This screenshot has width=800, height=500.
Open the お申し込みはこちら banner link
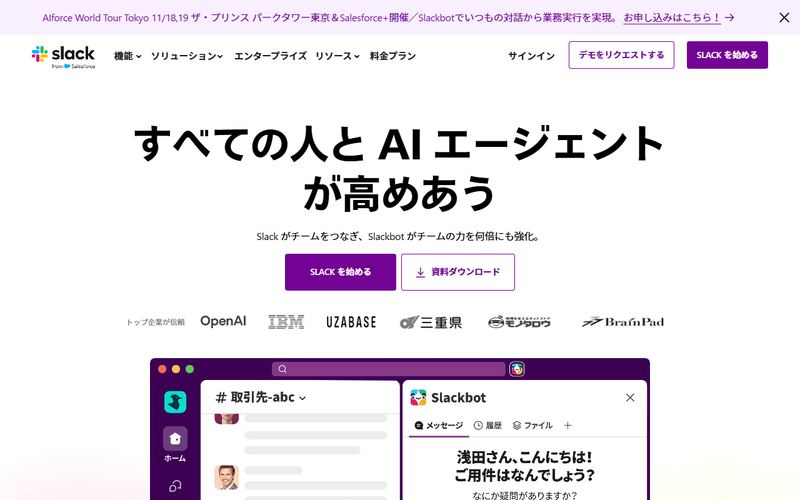[x=672, y=17]
